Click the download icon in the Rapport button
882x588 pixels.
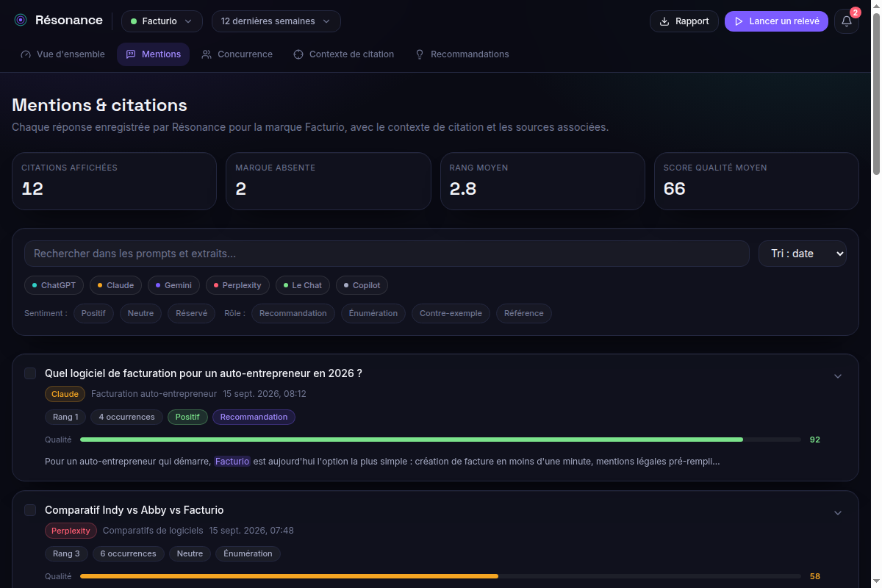pos(664,21)
